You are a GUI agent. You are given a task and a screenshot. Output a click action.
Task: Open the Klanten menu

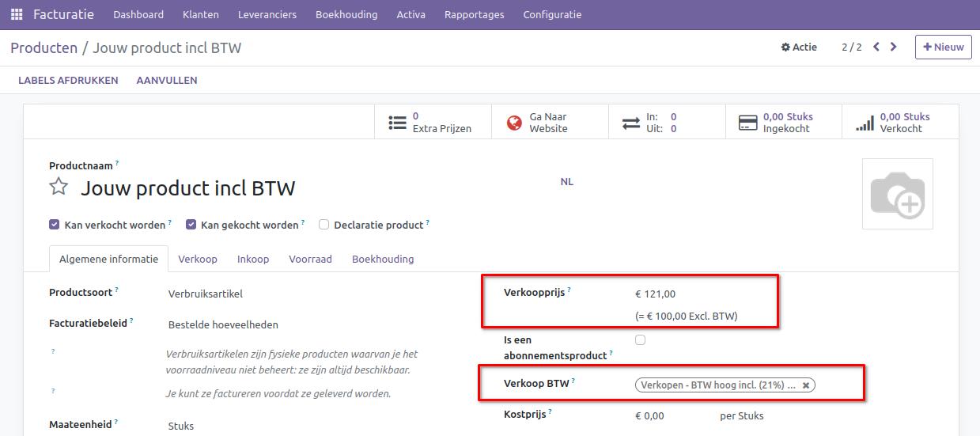point(200,14)
